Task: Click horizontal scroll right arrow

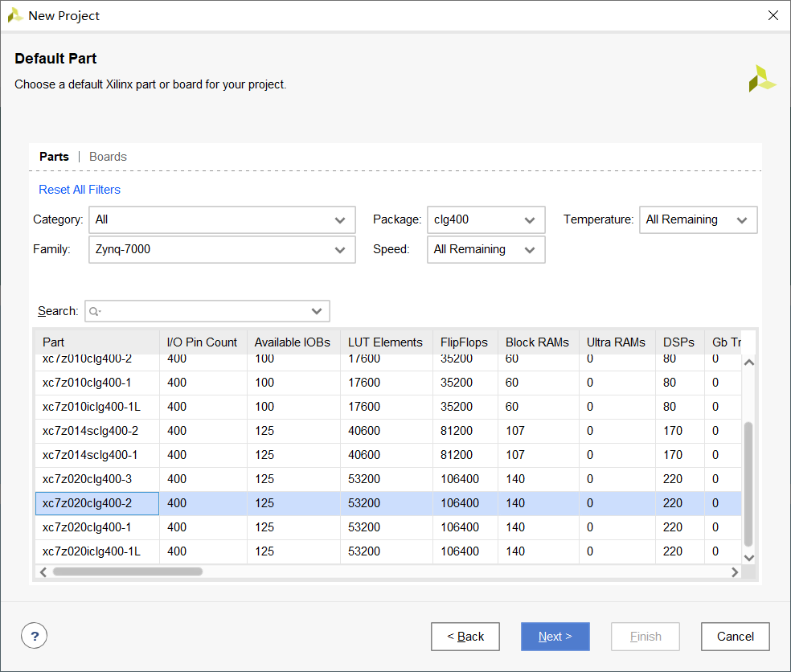Action: point(735,572)
